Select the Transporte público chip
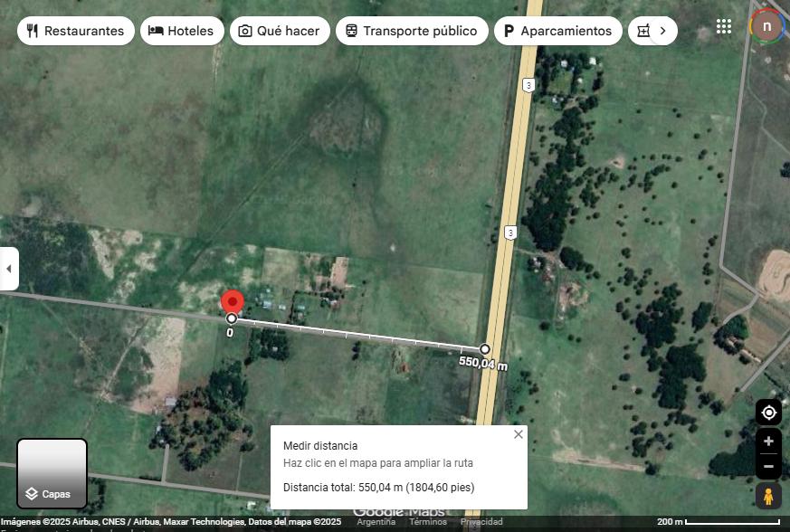 click(412, 31)
